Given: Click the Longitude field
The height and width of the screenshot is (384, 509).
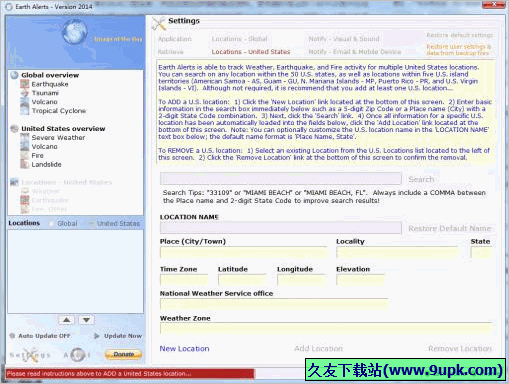Looking at the screenshot, I should tap(301, 280).
